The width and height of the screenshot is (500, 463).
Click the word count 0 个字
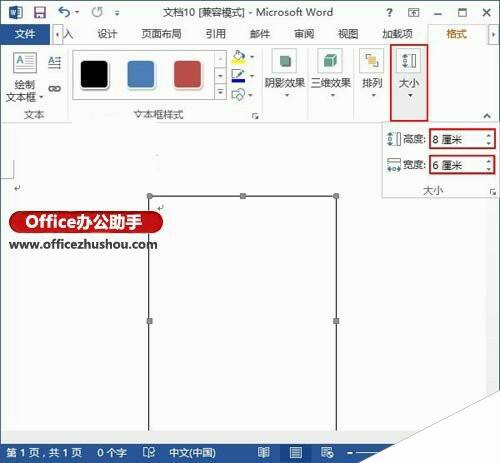pyautogui.click(x=112, y=453)
